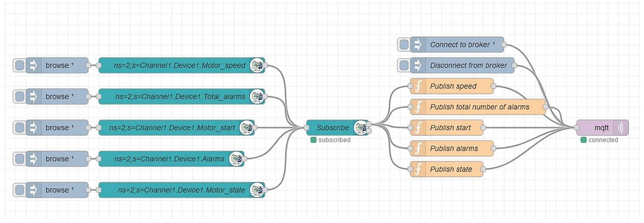
Task: Click inject arrow icon on Connect to broker
Action: point(418,45)
